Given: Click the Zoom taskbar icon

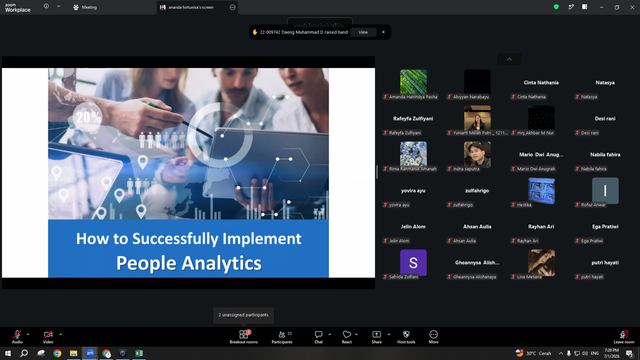Looking at the screenshot, I should [x=90, y=353].
